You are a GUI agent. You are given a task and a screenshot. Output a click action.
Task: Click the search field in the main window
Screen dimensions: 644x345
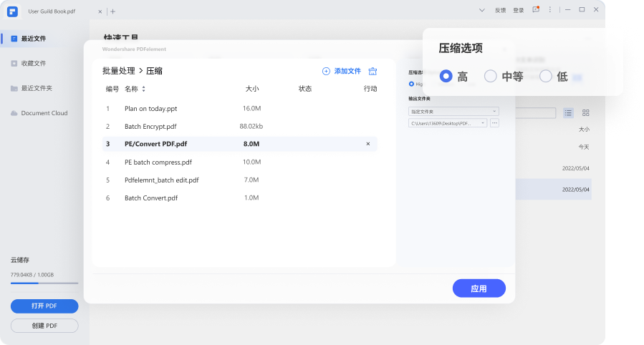click(x=536, y=113)
